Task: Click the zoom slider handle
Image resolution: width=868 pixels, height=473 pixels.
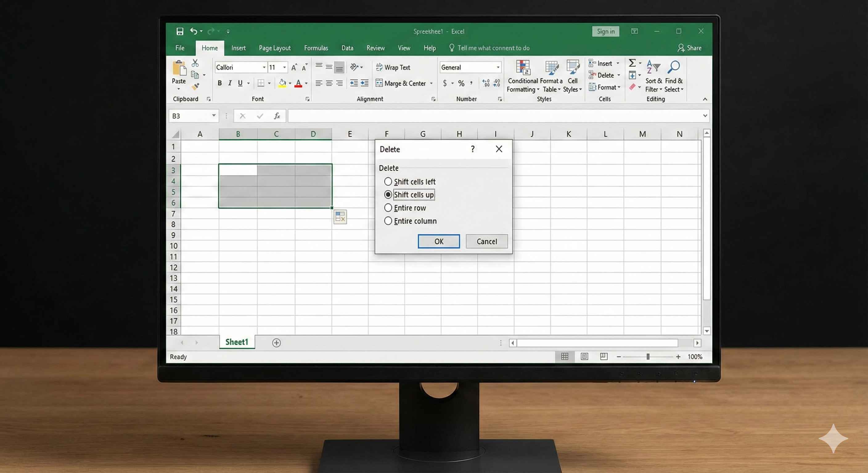Action: [648, 357]
